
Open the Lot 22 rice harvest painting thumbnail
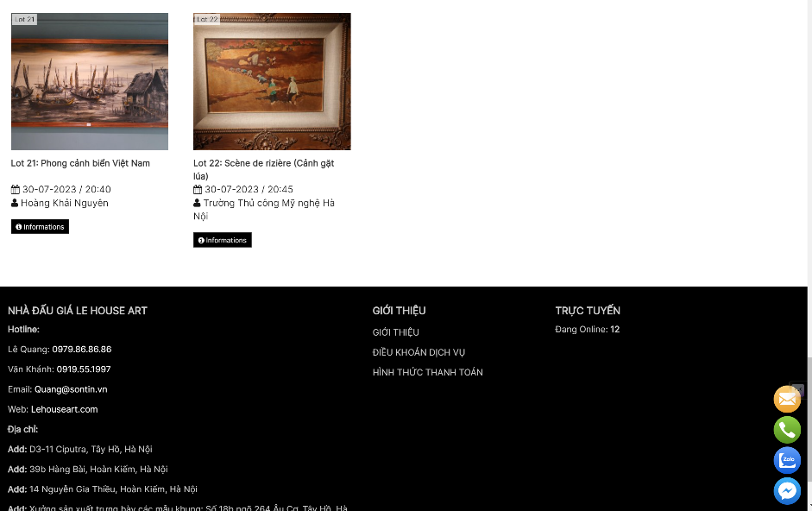pyautogui.click(x=272, y=81)
